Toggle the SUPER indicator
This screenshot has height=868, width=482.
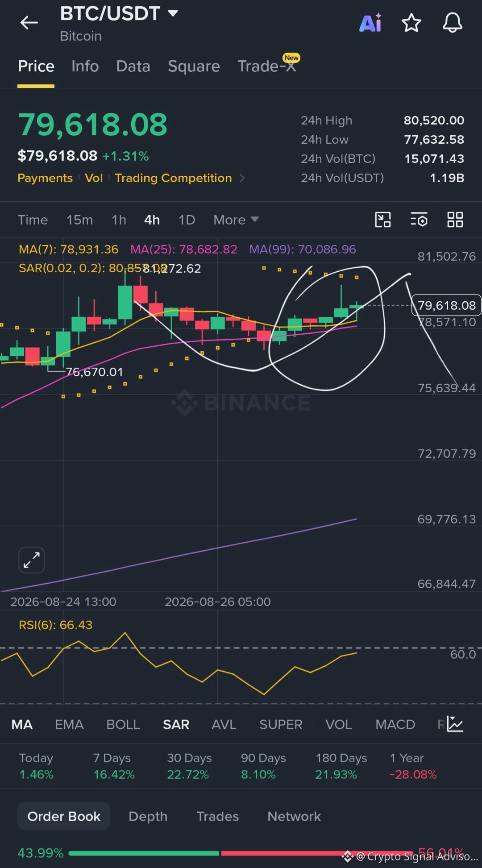click(281, 724)
